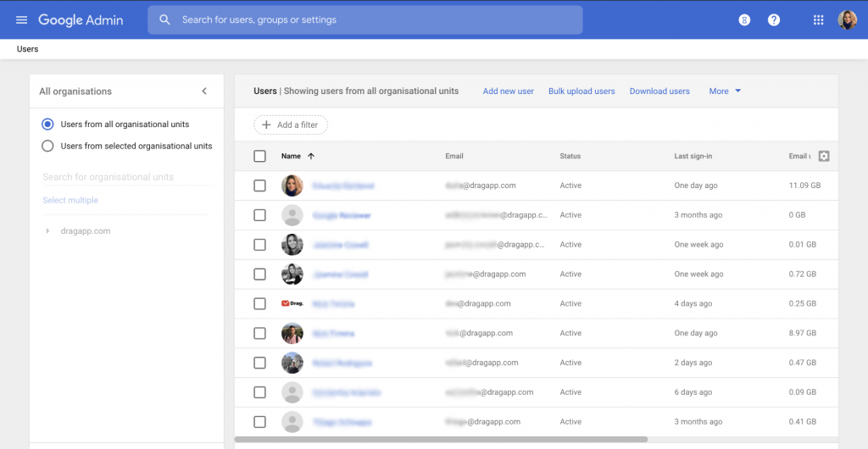
Task: Check the box for 0.41 GB user
Action: coord(259,422)
